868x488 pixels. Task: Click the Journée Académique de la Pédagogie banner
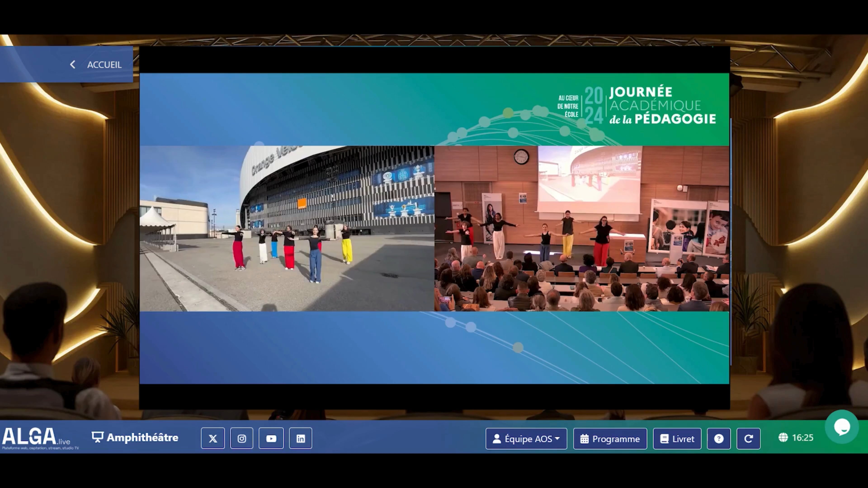point(637,106)
